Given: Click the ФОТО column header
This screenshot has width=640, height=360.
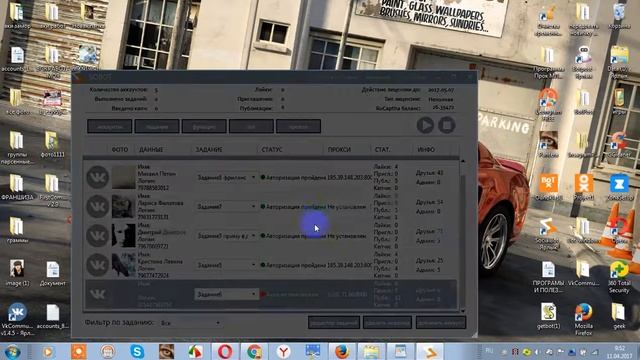Looking at the screenshot, I should (x=120, y=150).
